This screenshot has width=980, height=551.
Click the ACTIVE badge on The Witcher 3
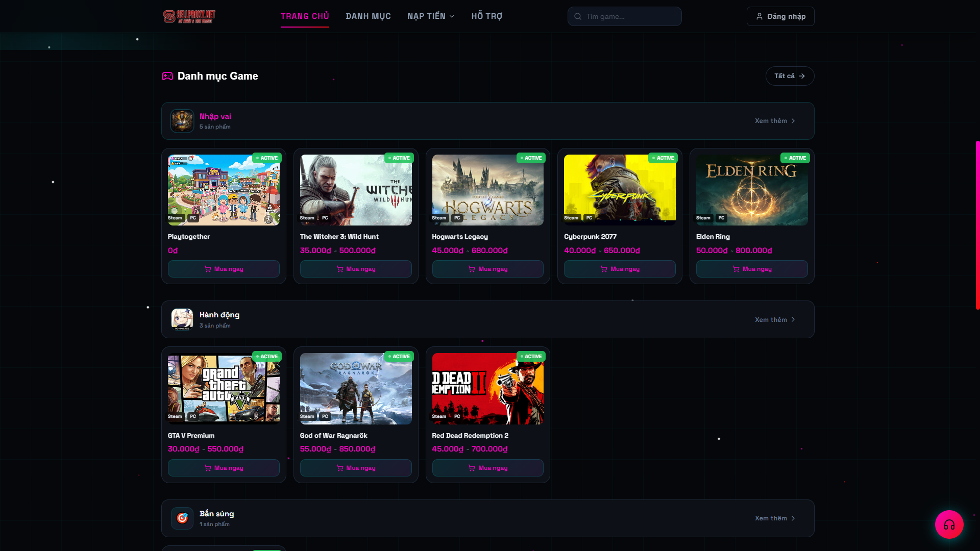(x=399, y=158)
